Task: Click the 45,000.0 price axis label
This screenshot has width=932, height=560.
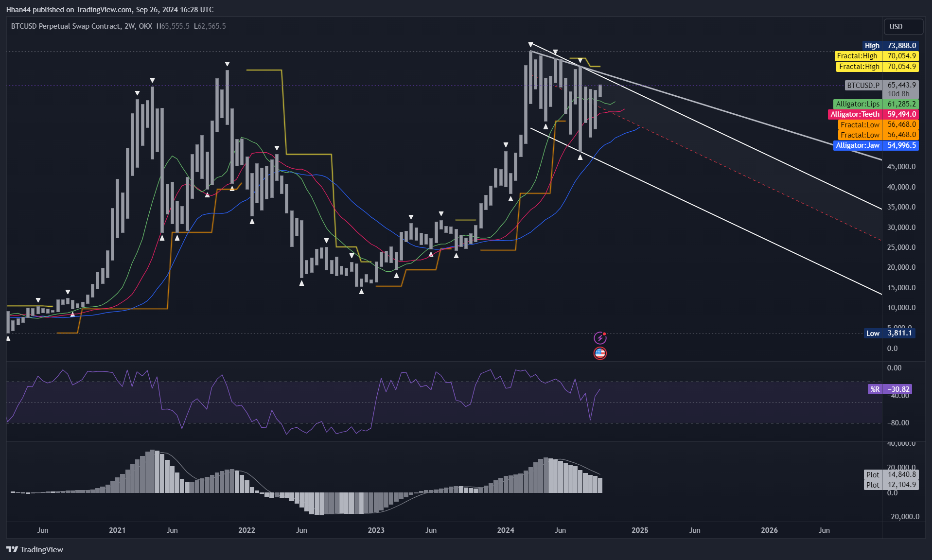Action: click(x=901, y=167)
